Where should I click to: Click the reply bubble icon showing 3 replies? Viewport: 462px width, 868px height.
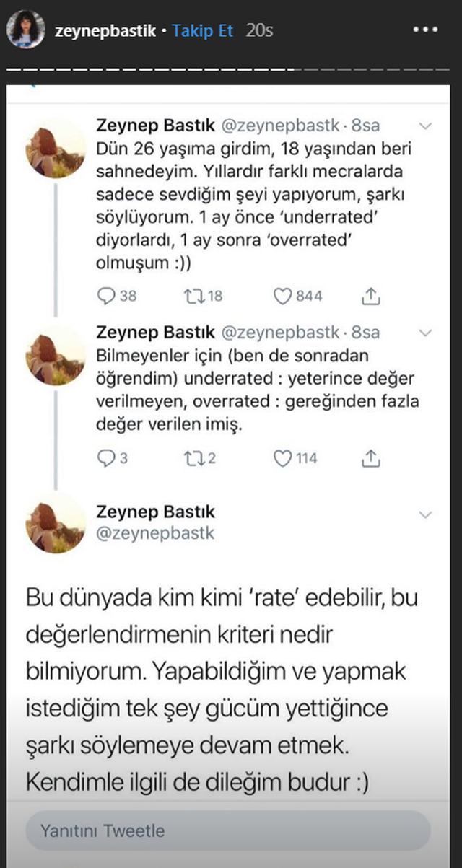coord(108,457)
